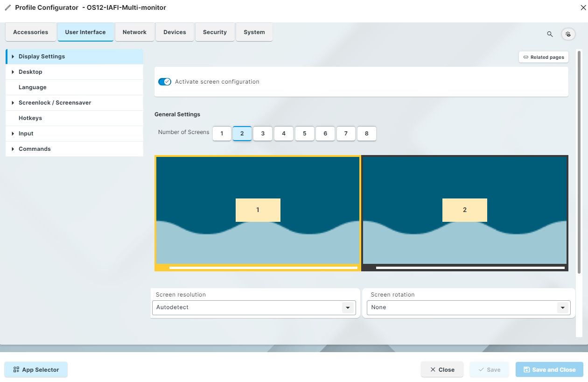Click the profile preview icon in top right

coord(568,34)
